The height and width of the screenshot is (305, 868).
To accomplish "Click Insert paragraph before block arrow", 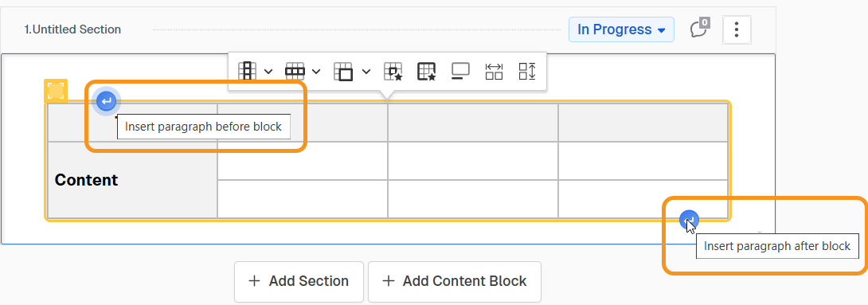I will coord(106,101).
